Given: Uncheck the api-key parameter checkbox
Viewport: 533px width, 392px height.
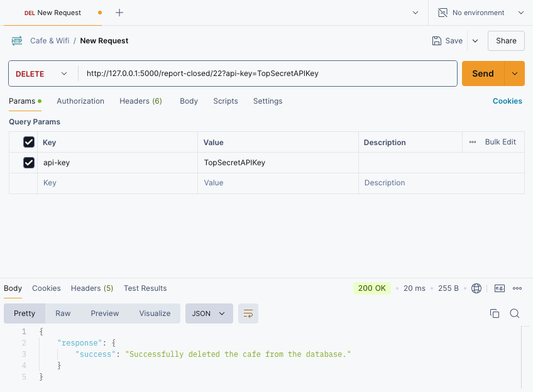Looking at the screenshot, I should click(29, 163).
